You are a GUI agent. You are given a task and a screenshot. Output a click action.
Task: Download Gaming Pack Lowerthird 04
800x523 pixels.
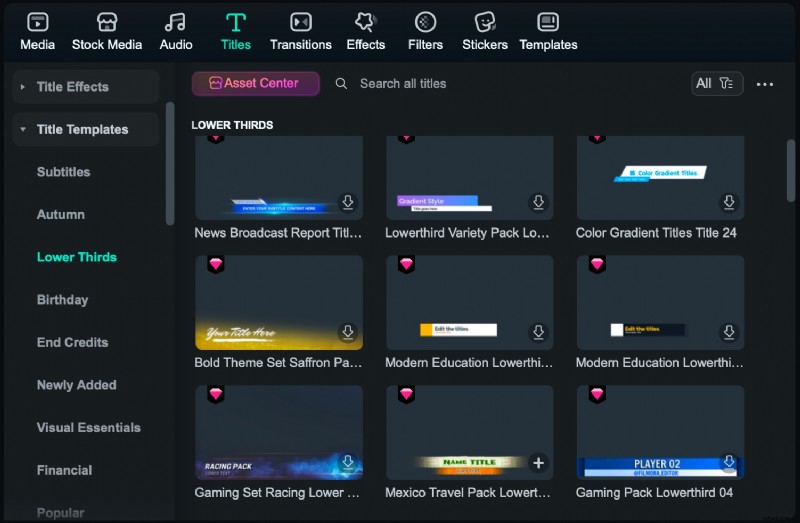tap(729, 462)
